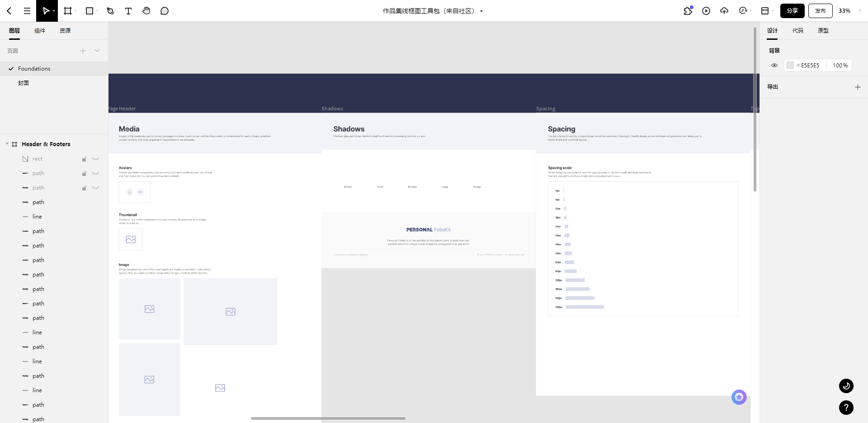
Task: Select the Frame tool
Action: (x=68, y=11)
